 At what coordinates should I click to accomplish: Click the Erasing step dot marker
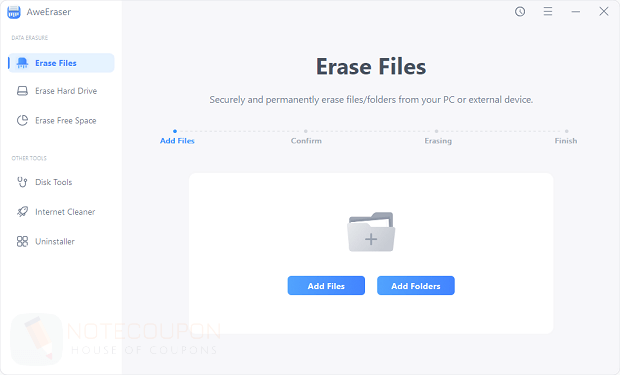click(437, 131)
